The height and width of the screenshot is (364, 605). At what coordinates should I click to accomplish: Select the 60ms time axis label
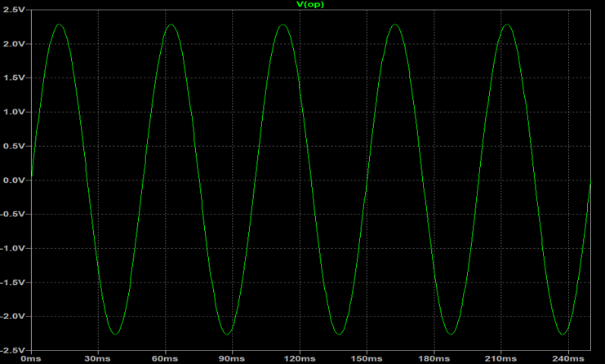pos(165,358)
